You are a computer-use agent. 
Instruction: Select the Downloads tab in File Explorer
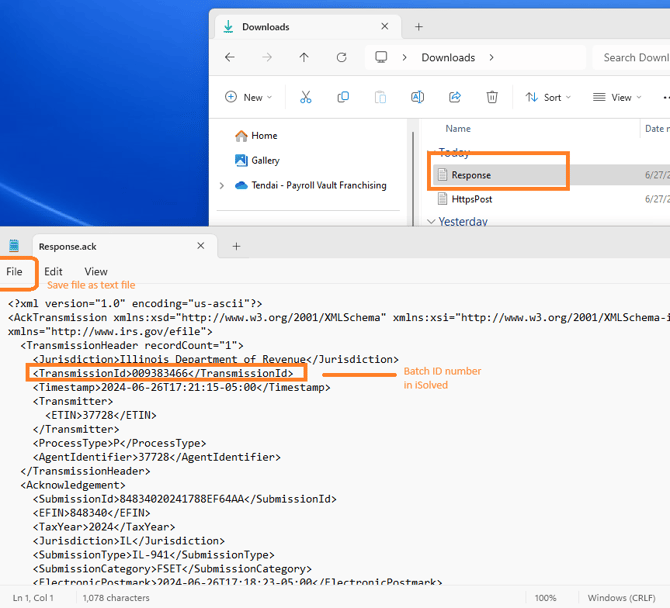[308, 27]
